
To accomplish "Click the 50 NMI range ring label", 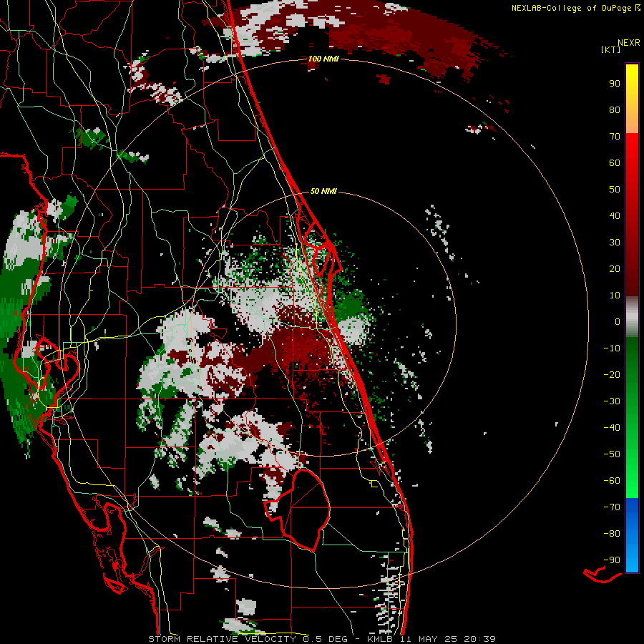I will pos(323,191).
